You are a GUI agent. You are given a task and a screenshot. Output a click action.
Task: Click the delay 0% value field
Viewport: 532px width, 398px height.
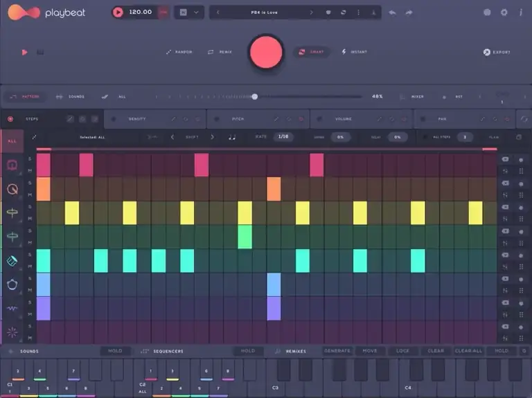398,137
